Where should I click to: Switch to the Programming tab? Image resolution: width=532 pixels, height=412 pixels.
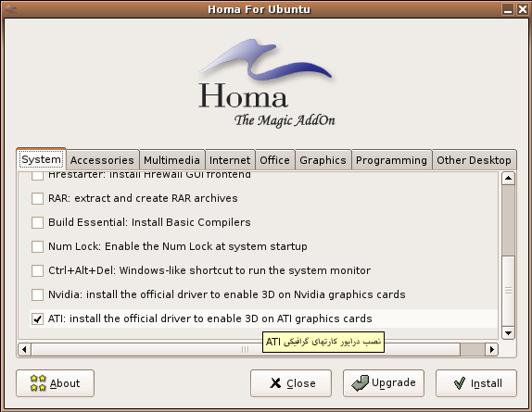pos(391,160)
